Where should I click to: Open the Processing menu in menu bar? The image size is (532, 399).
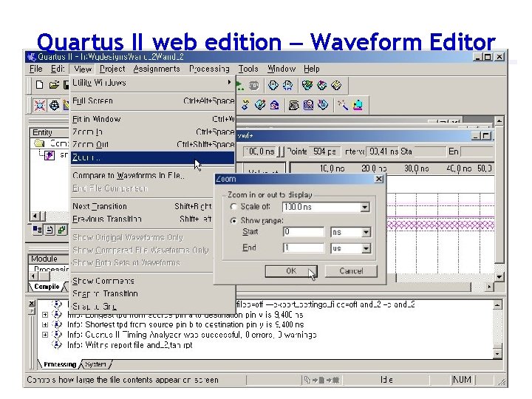(x=209, y=69)
